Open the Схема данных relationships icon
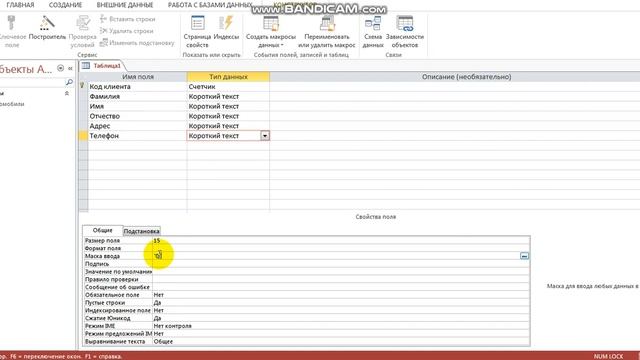640x360 pixels. [x=373, y=32]
